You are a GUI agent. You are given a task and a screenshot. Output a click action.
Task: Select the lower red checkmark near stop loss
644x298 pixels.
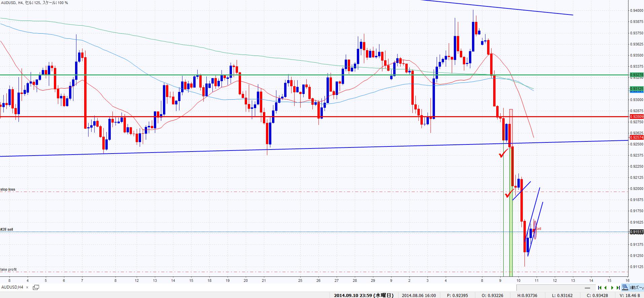click(509, 194)
